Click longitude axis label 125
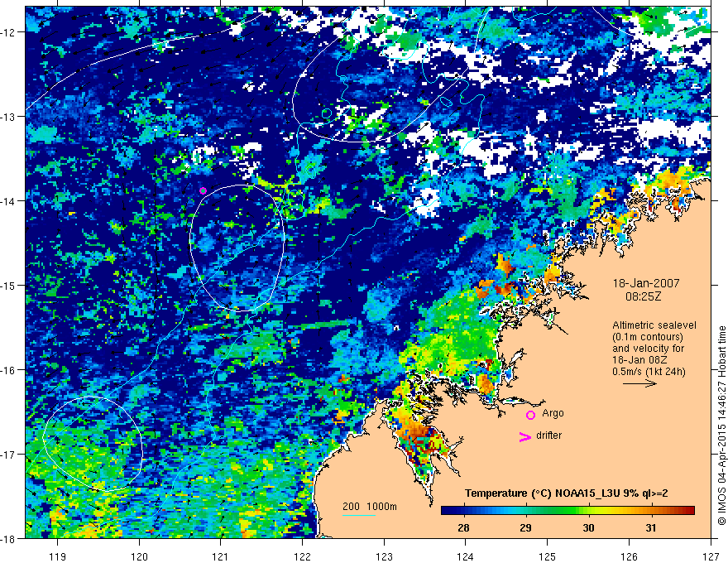Viewport: 728px width, 563px height. click(548, 556)
